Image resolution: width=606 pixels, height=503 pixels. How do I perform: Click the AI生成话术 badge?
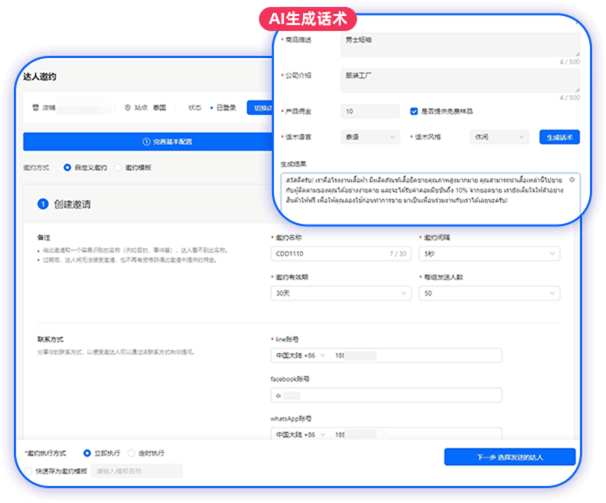(309, 18)
